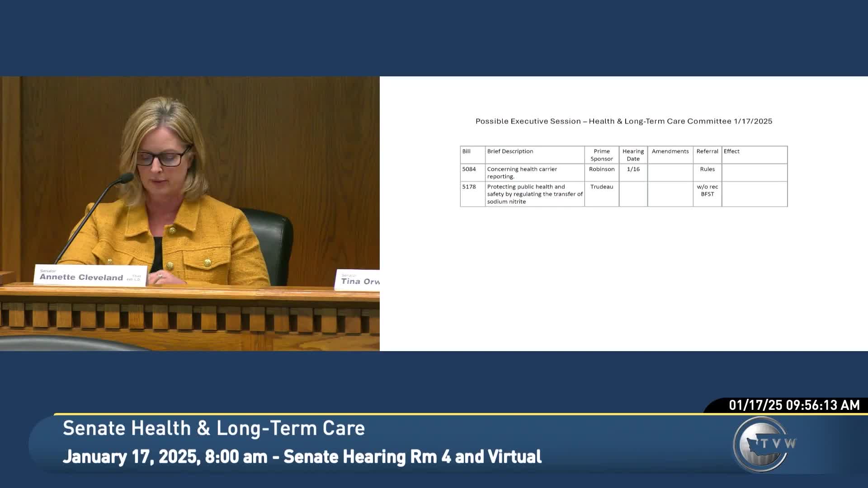The image size is (868, 488).
Task: Click the Tina Orwall nameplate
Action: point(359,280)
